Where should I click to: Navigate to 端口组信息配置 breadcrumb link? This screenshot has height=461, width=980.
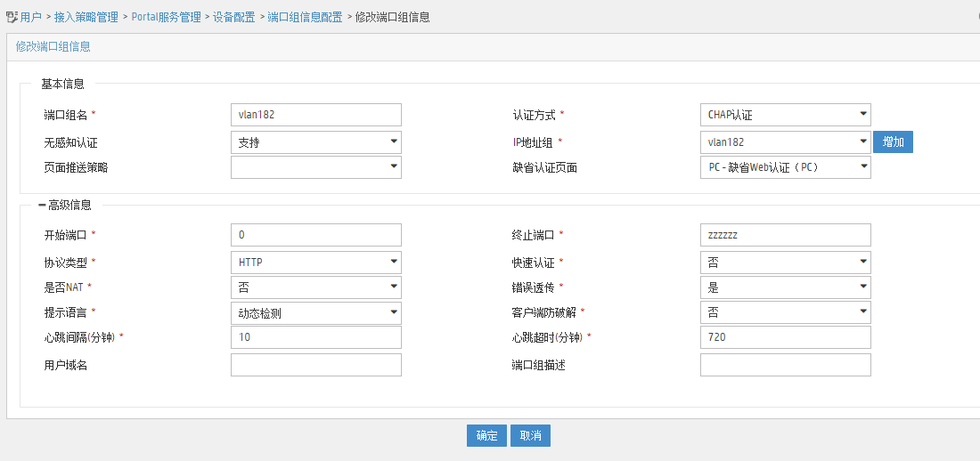click(305, 17)
